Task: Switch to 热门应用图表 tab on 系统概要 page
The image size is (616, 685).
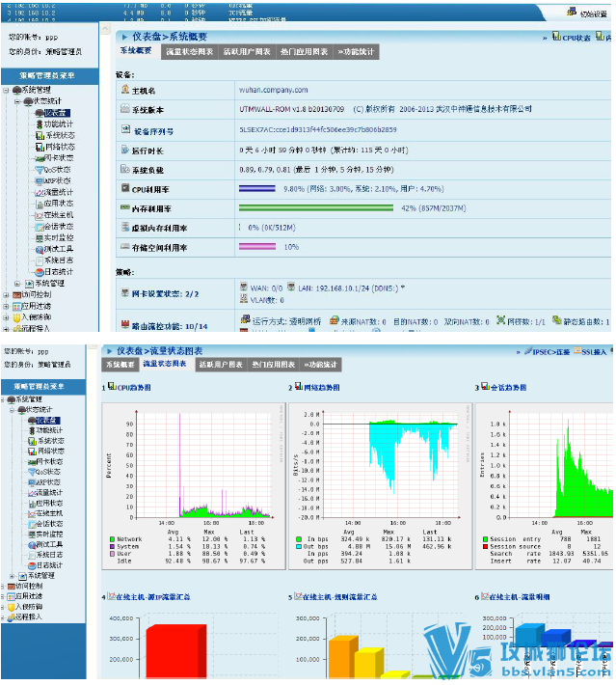Action: click(304, 52)
